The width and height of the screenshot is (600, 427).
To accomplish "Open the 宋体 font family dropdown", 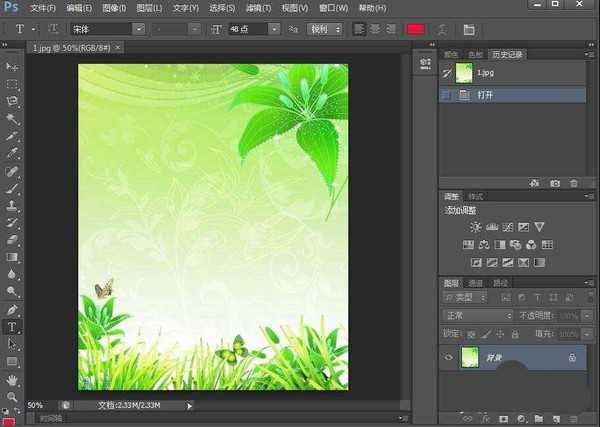I will [x=143, y=29].
